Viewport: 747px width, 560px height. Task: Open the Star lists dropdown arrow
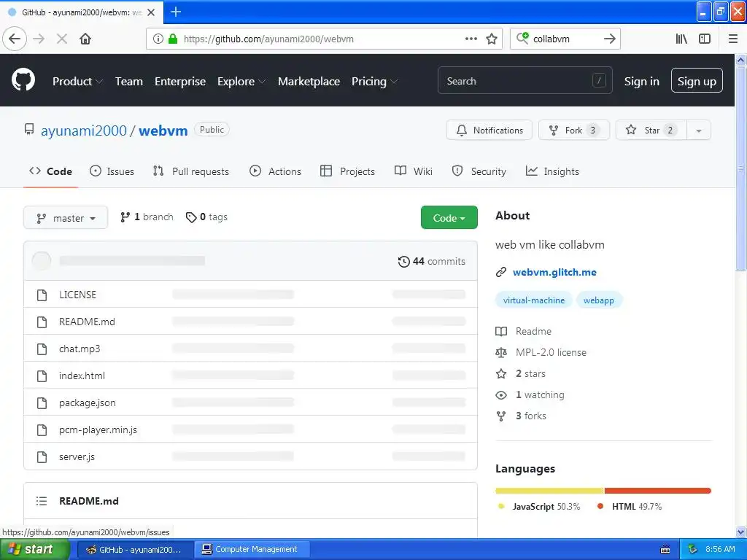click(x=699, y=130)
